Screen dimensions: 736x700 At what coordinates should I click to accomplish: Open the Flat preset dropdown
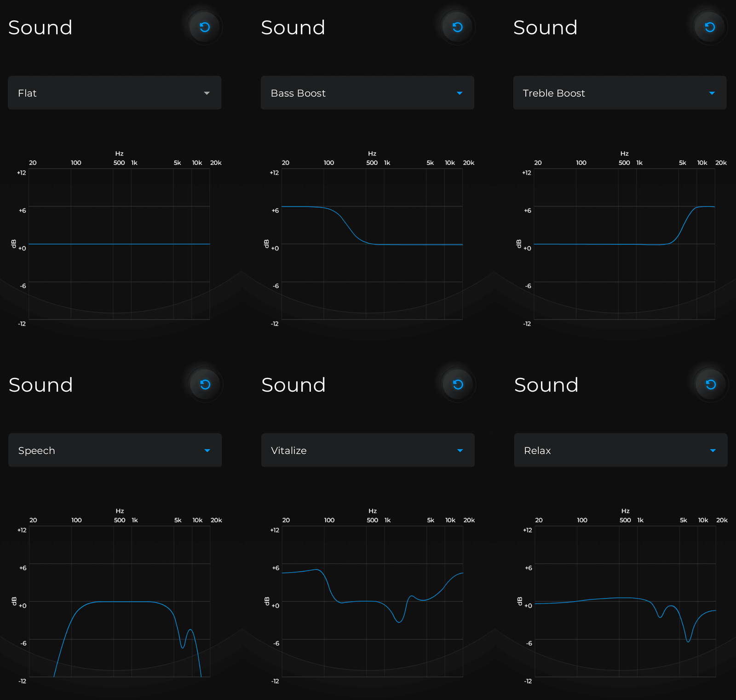[x=115, y=93]
